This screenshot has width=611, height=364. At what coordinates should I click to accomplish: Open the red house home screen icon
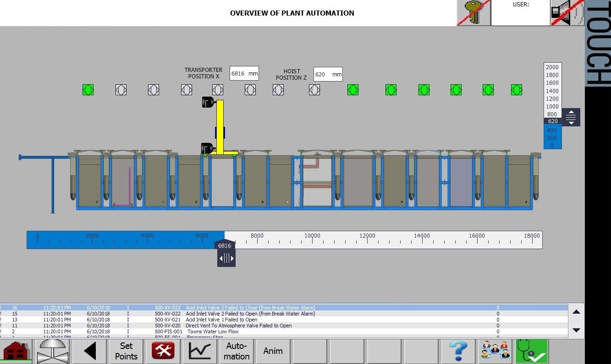coord(16,351)
